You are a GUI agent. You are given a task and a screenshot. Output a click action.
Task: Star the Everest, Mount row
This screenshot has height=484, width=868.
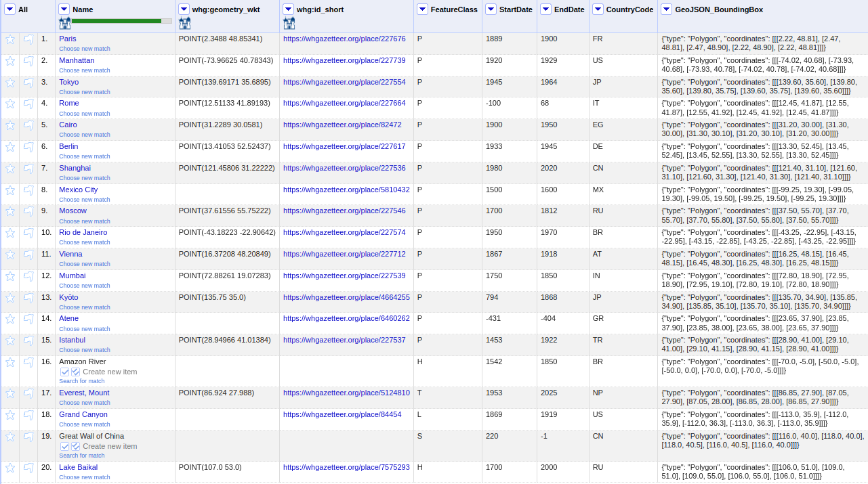10,393
